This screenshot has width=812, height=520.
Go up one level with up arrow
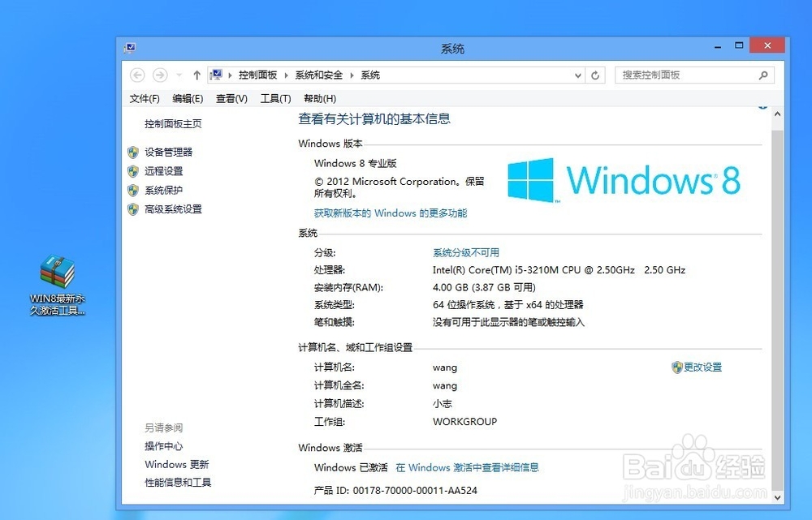pyautogui.click(x=197, y=75)
